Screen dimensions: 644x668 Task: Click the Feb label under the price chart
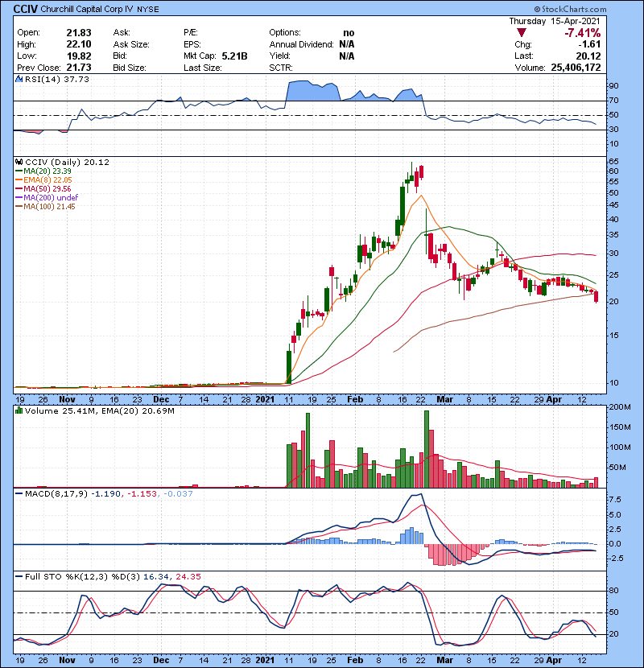355,400
